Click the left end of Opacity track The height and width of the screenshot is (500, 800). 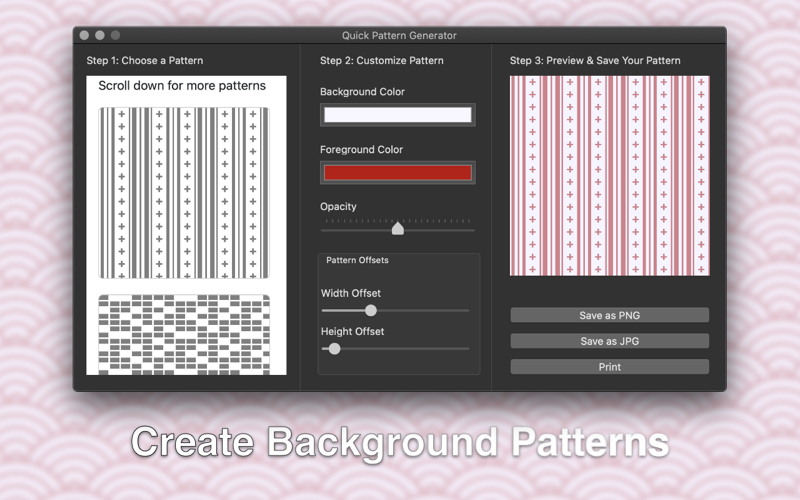coord(324,231)
